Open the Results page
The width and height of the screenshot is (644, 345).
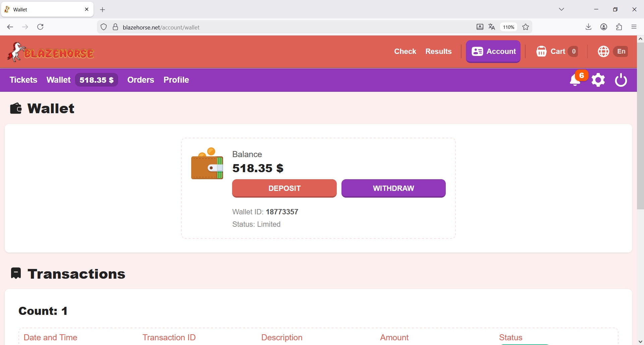[x=439, y=52]
